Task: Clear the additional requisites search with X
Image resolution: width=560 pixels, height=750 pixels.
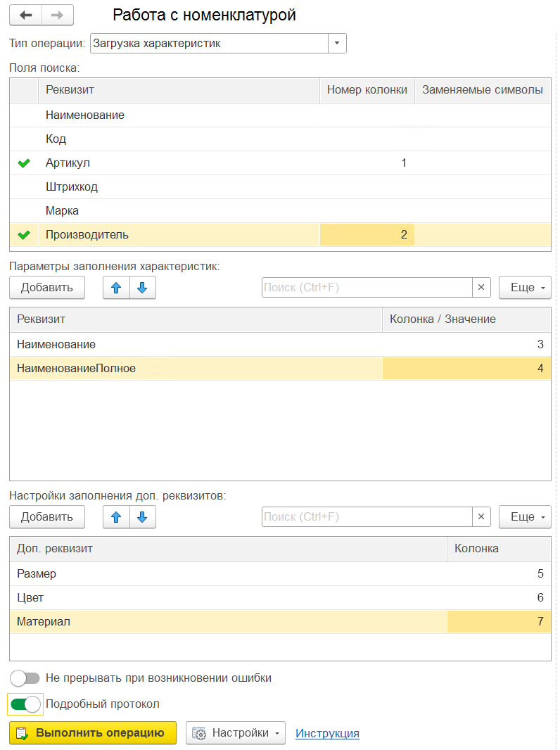Action: pyautogui.click(x=481, y=517)
